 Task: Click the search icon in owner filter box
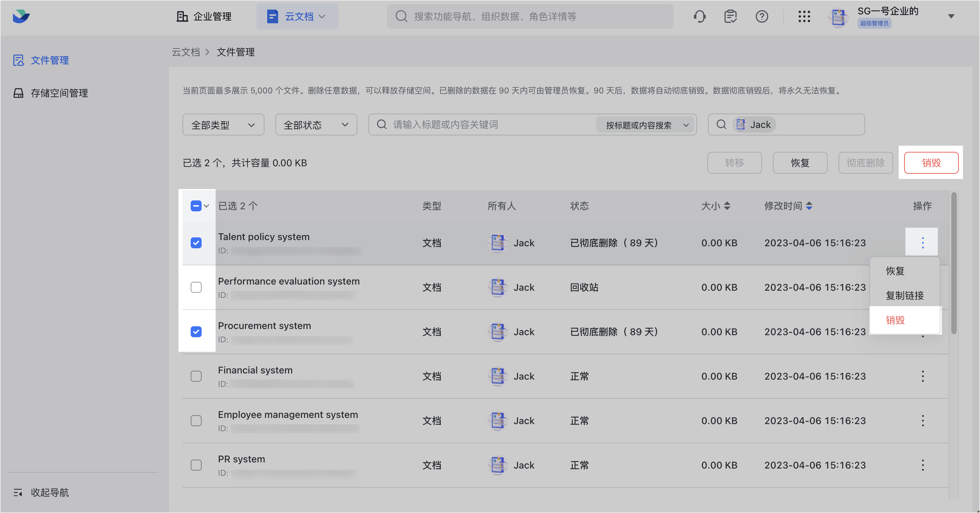tap(721, 124)
